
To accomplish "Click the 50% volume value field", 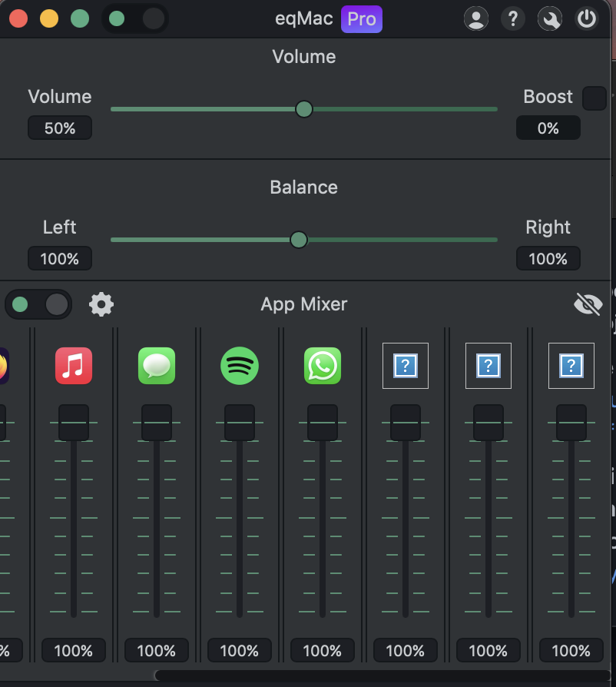I will point(59,128).
